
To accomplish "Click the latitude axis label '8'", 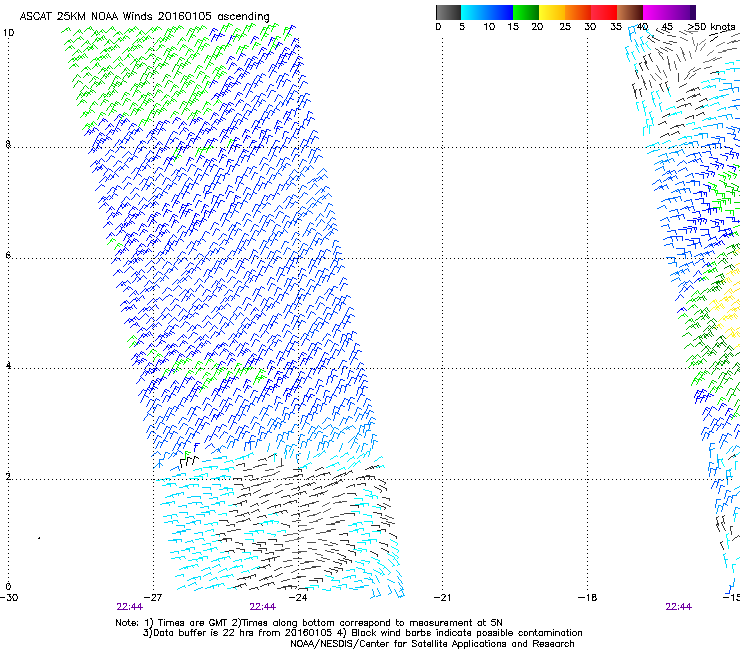I will pyautogui.click(x=8, y=144).
